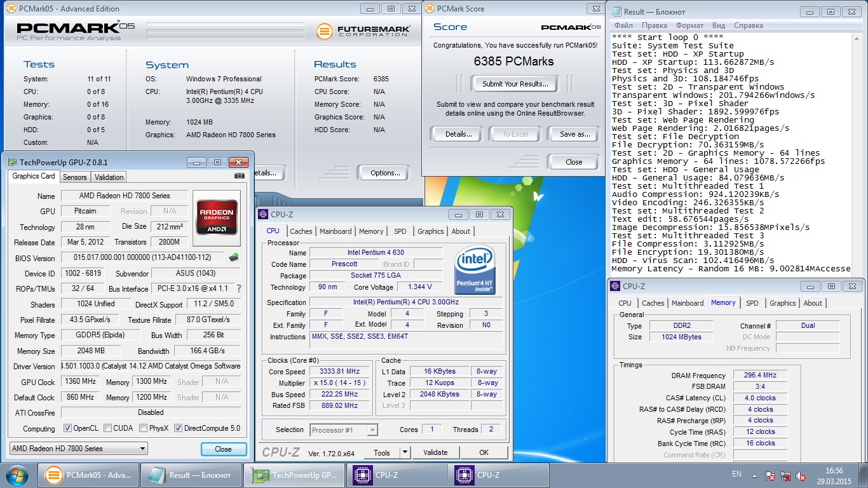The height and width of the screenshot is (488, 868).
Task: Click Validate button in CPU-Z
Action: tap(435, 452)
